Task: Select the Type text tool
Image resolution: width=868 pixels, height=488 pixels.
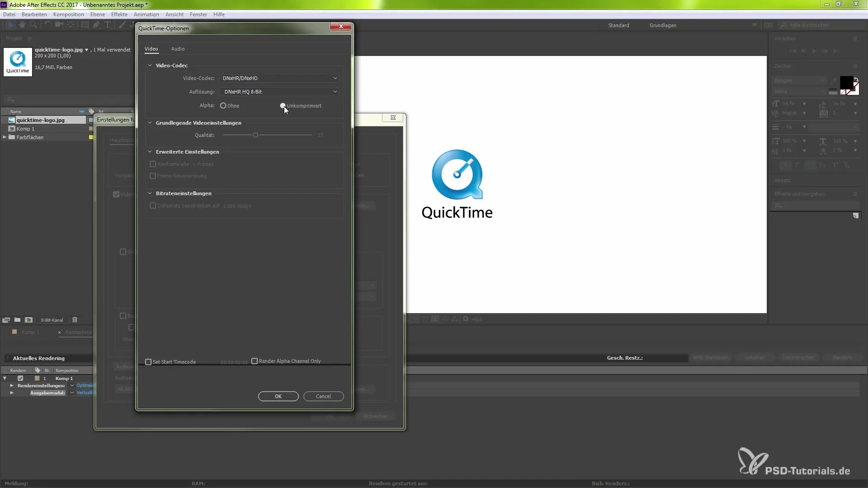Action: 108,25
